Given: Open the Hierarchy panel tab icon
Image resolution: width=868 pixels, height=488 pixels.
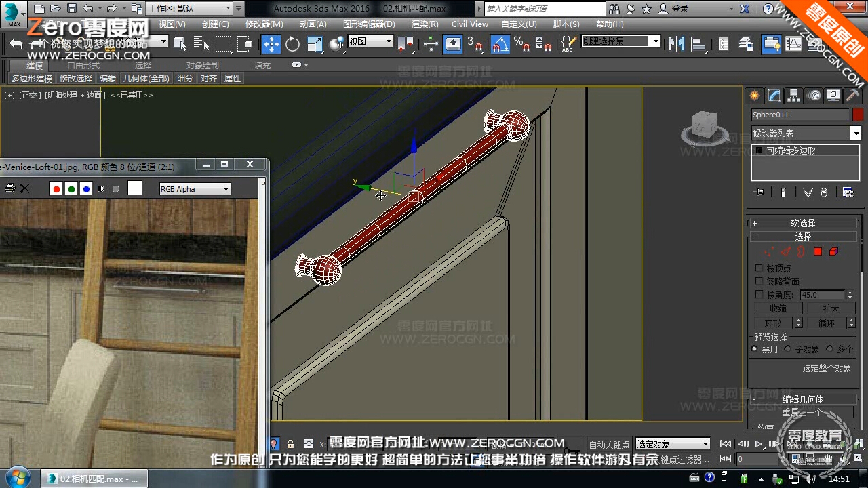Looking at the screenshot, I should point(793,96).
